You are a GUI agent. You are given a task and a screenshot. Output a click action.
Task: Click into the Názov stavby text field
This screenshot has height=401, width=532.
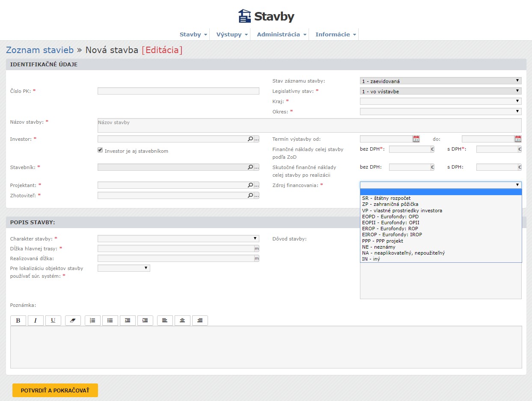(309, 125)
